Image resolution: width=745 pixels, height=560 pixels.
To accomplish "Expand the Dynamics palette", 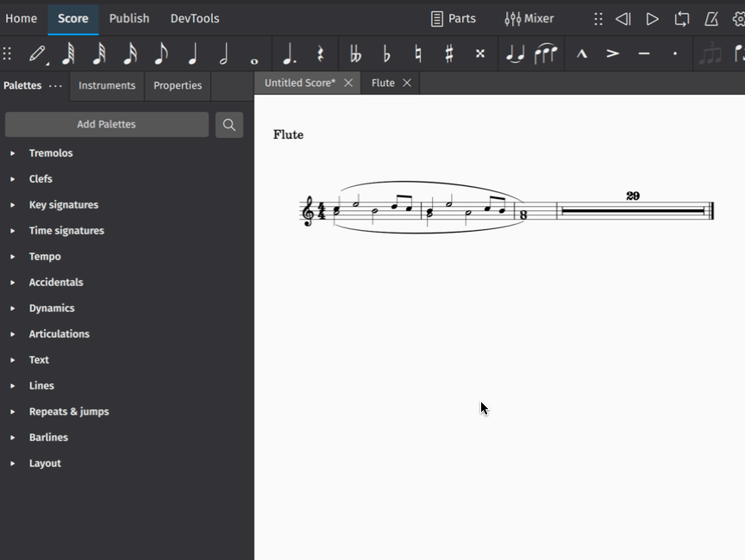I will [52, 308].
